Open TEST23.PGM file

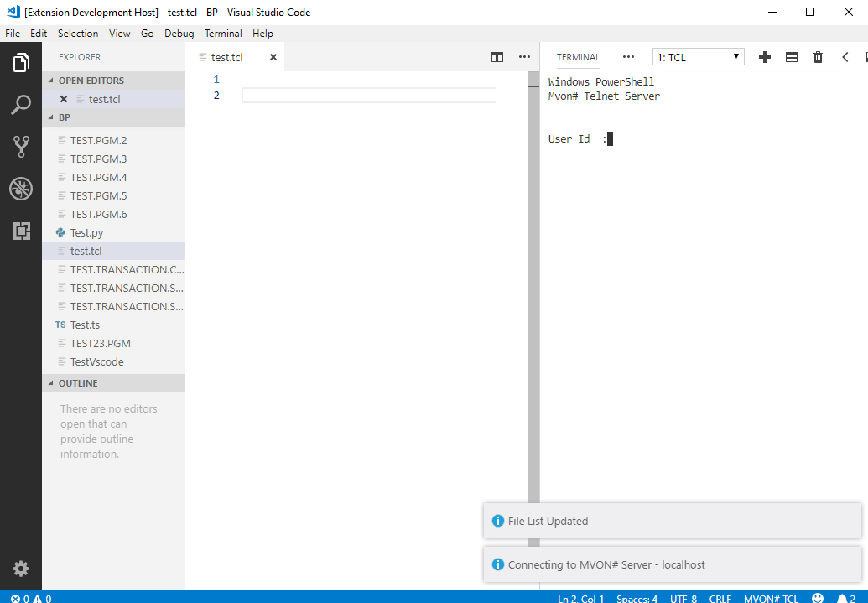click(x=113, y=343)
